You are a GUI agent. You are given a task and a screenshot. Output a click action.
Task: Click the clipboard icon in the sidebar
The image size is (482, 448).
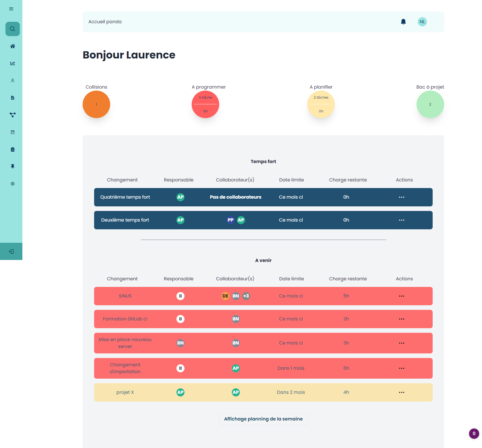(12, 149)
